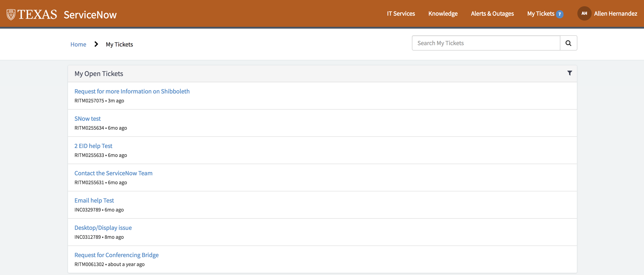Screen dimensions: 644x275
Task: Click the My Tickets count badge
Action: click(x=560, y=14)
